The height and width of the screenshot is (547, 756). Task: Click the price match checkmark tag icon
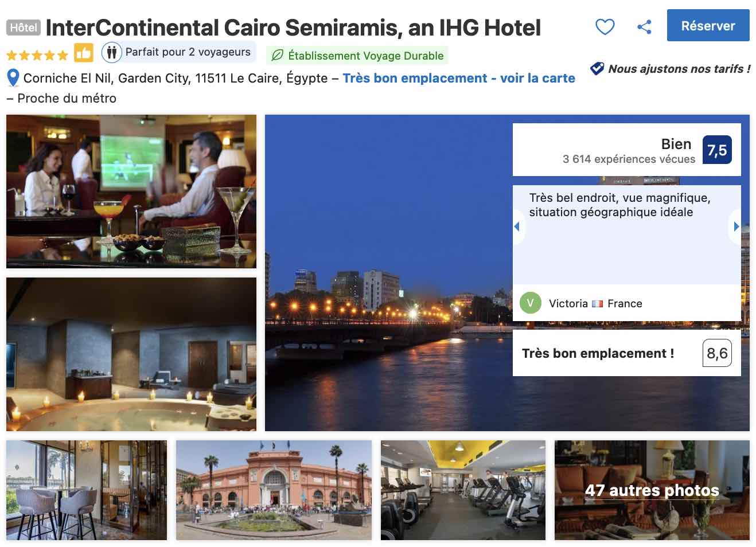(597, 68)
